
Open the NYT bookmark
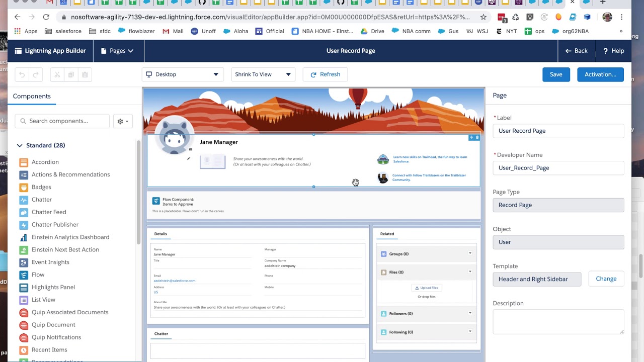506,31
